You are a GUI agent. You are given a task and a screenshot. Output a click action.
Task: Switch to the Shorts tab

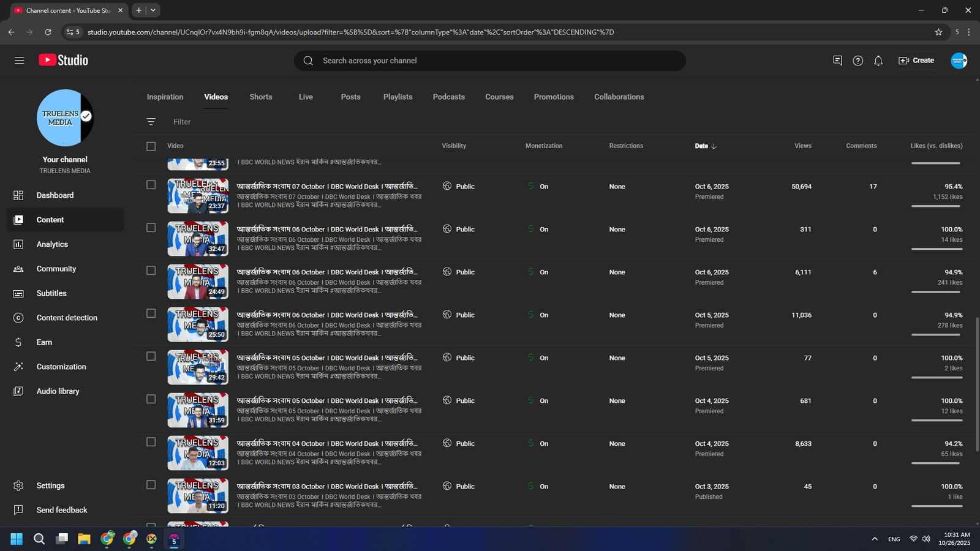pyautogui.click(x=260, y=97)
